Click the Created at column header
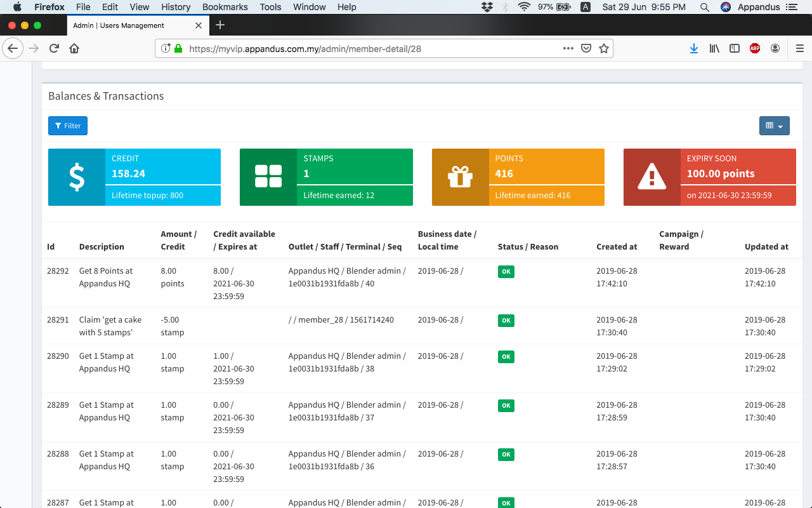Image resolution: width=812 pixels, height=508 pixels. (617, 246)
